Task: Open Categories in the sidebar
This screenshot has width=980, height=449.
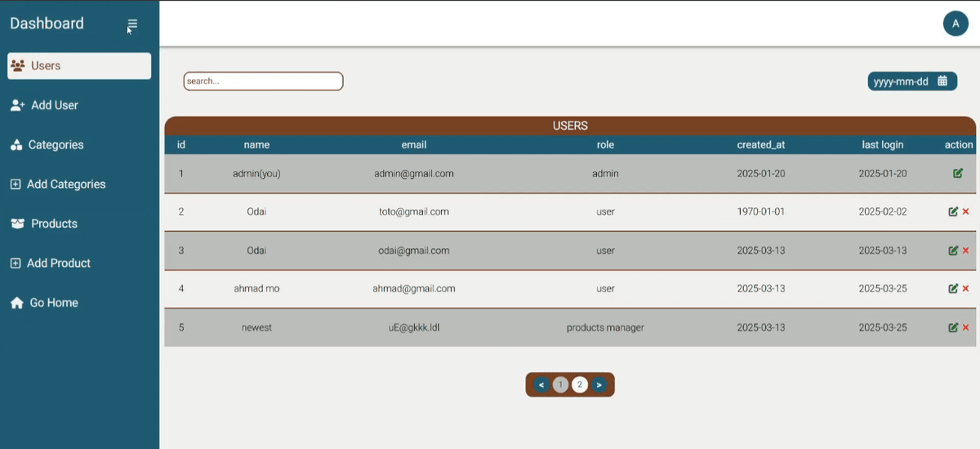Action: (x=56, y=144)
